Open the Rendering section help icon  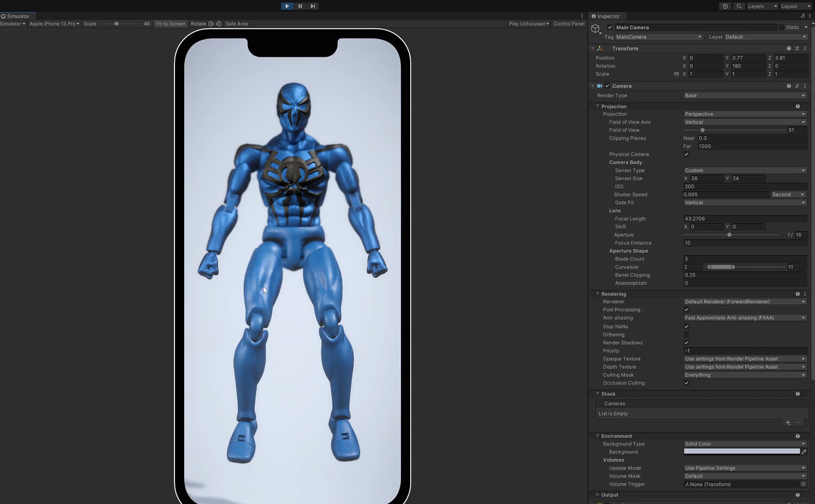(x=798, y=294)
